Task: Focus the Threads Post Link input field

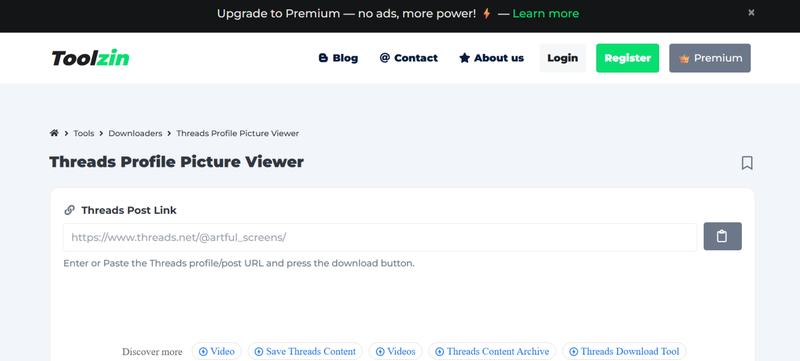Action: (x=380, y=237)
